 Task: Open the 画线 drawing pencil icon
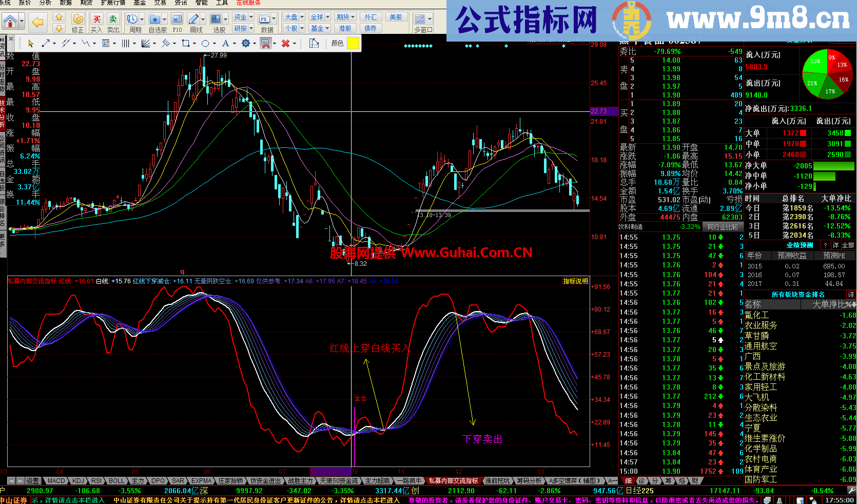tap(193, 19)
